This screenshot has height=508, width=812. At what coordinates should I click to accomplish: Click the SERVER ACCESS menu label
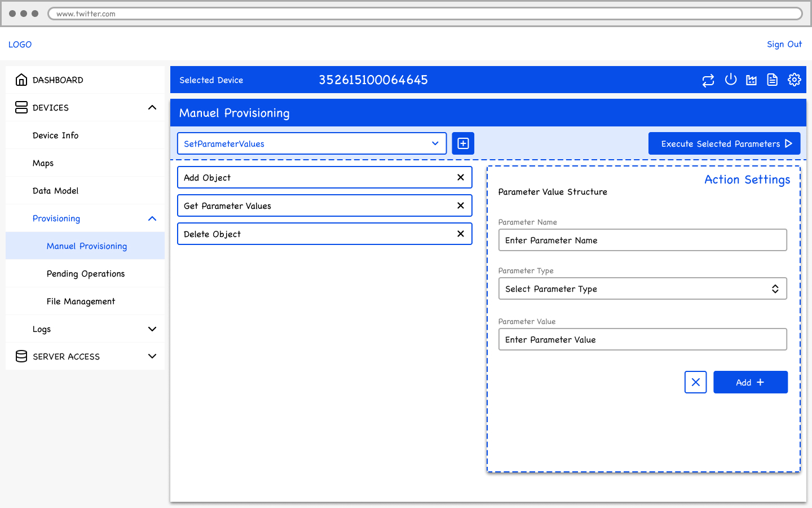[66, 357]
